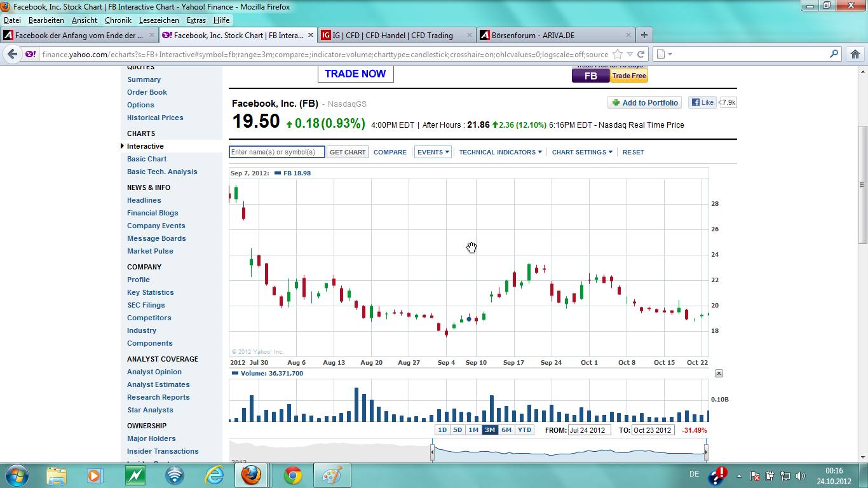The image size is (868, 488).
Task: Click the TO date field
Action: 653,430
